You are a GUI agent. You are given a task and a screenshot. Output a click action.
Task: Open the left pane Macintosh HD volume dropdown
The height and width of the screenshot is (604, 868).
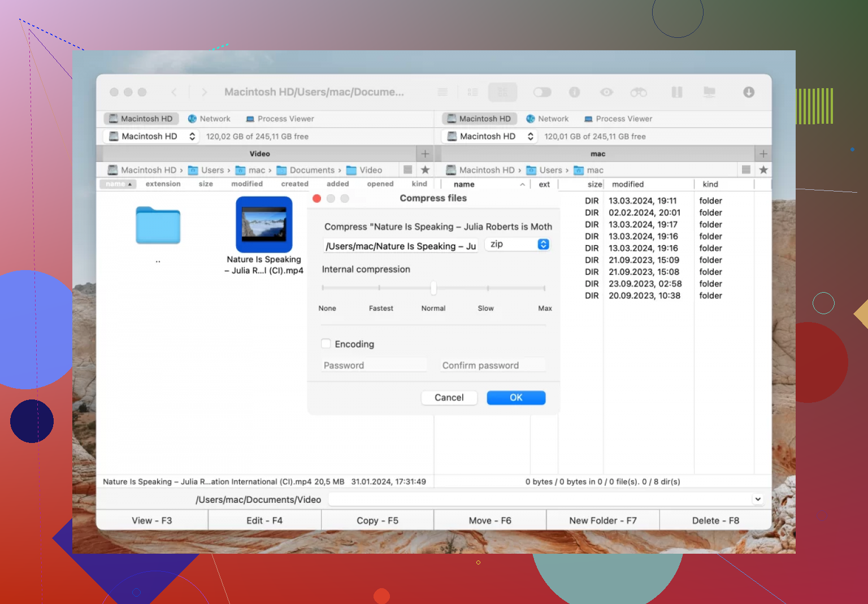coord(151,136)
